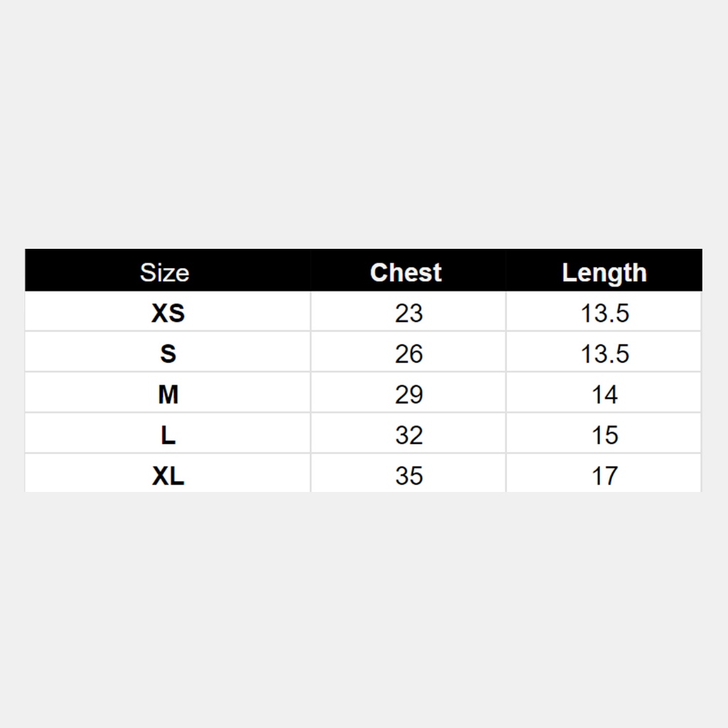The height and width of the screenshot is (728, 728).
Task: Click chest value 32 for L
Action: [x=409, y=434]
